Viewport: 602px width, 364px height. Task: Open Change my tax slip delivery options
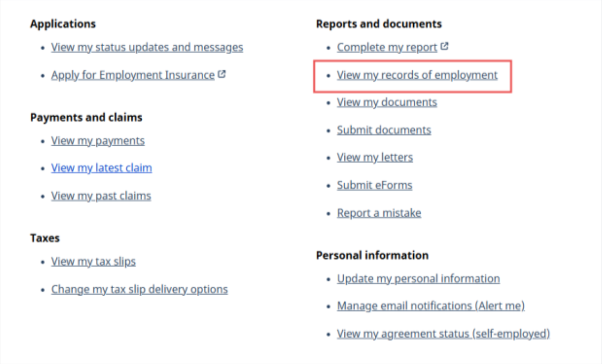click(139, 289)
